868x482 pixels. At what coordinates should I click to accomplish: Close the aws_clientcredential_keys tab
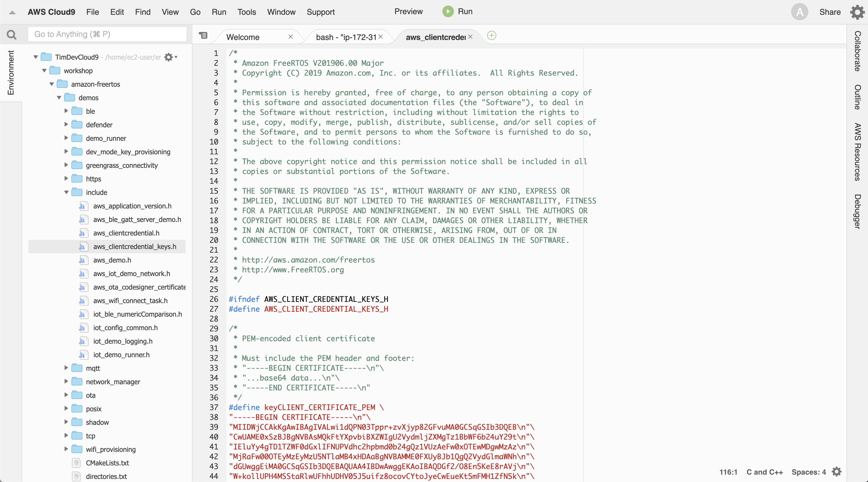[470, 37]
